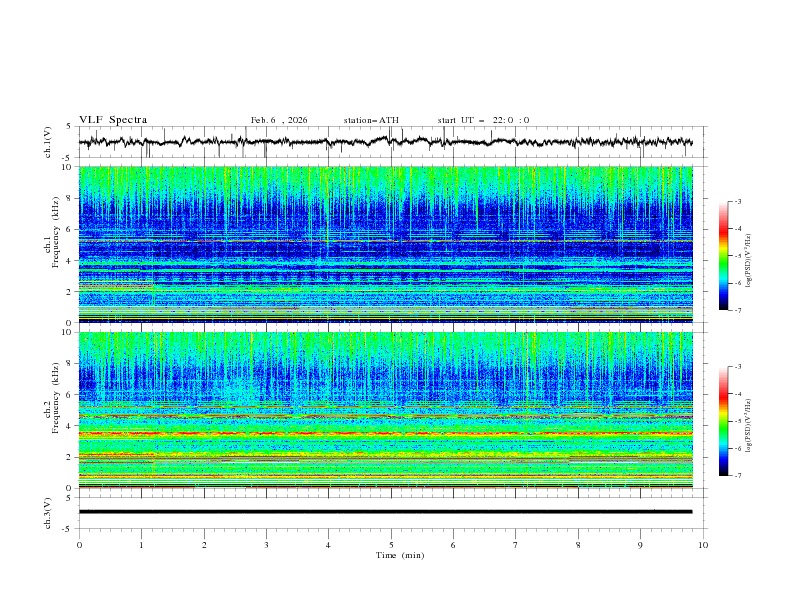The height and width of the screenshot is (612, 792).
Task: Click the red band near 3.5 kHz in ch.2
Action: click(x=385, y=433)
